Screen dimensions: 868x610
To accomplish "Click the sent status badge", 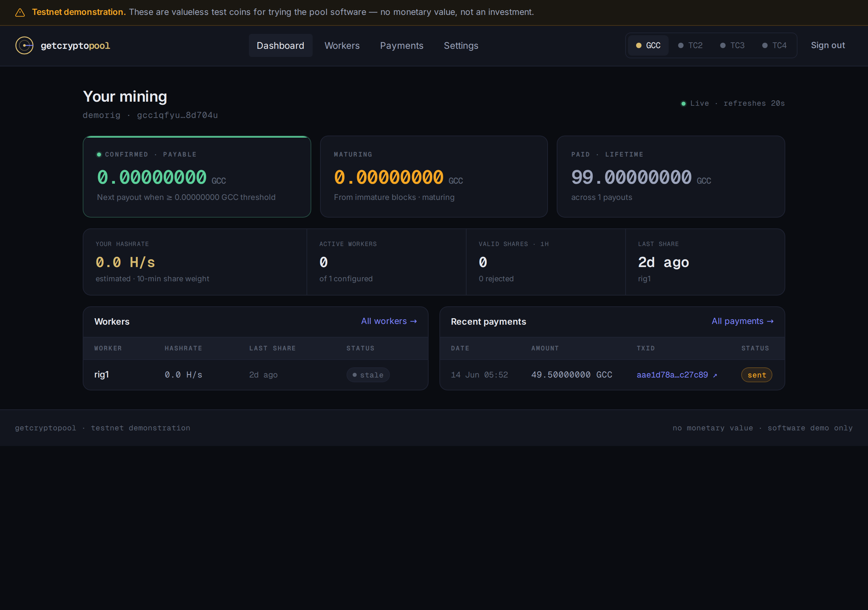I will tap(756, 375).
